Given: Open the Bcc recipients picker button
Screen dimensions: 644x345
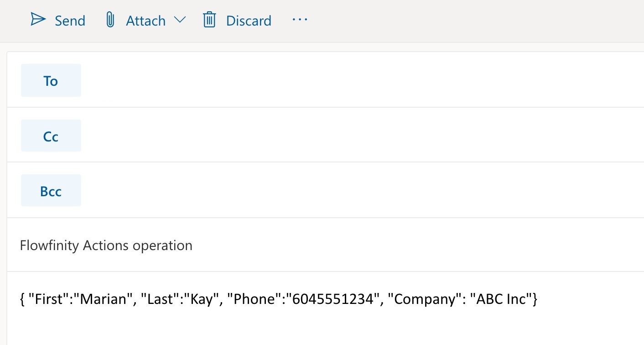Looking at the screenshot, I should pos(51,191).
